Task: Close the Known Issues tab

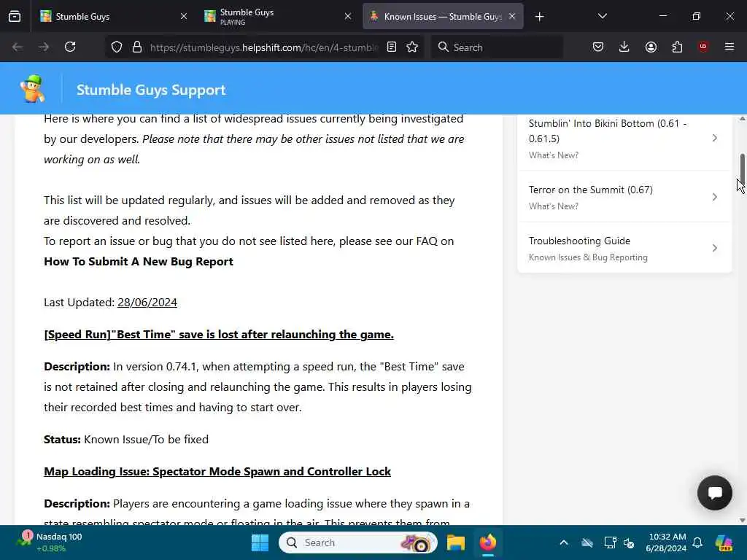Action: (x=512, y=17)
